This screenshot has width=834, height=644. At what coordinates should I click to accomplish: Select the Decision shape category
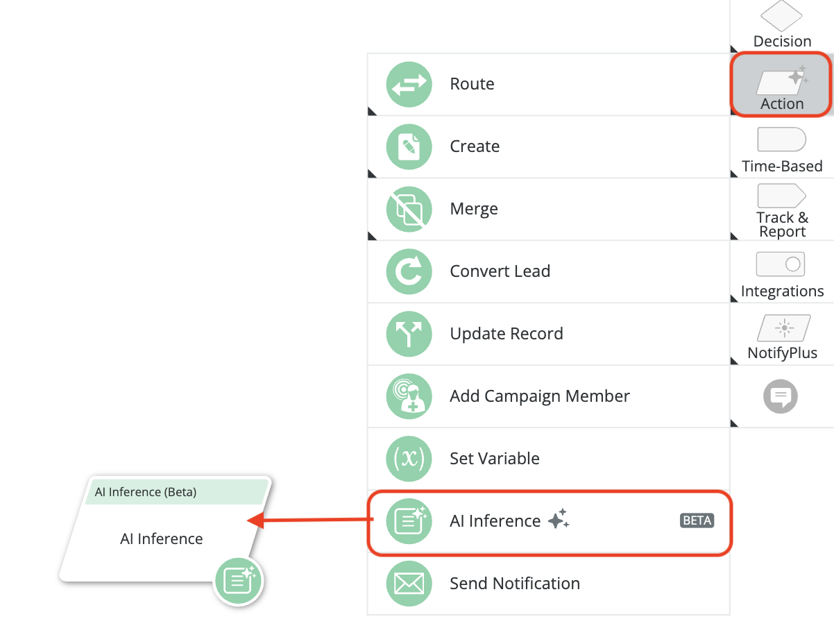coord(781,24)
